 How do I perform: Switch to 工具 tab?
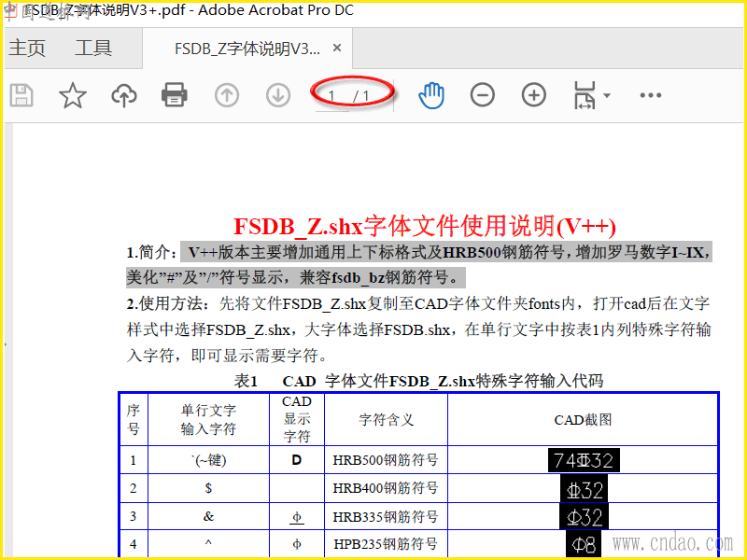(94, 49)
